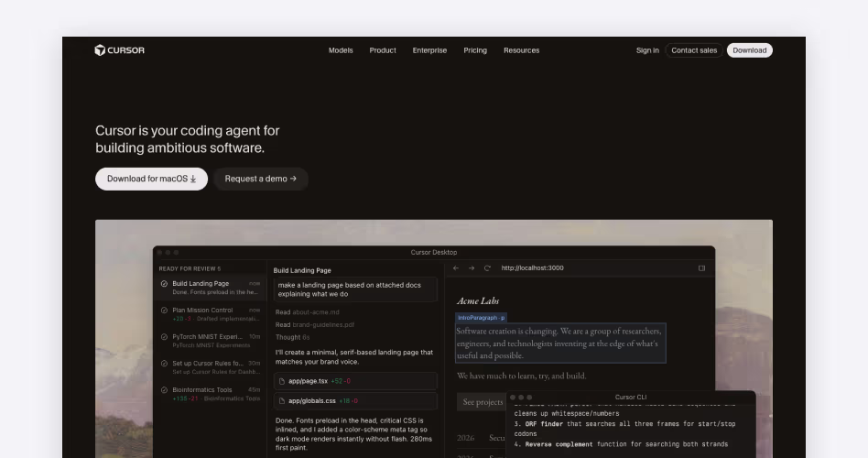The height and width of the screenshot is (458, 868).
Task: Click the browser back arrow in Cursor Desktop
Action: pyautogui.click(x=456, y=268)
